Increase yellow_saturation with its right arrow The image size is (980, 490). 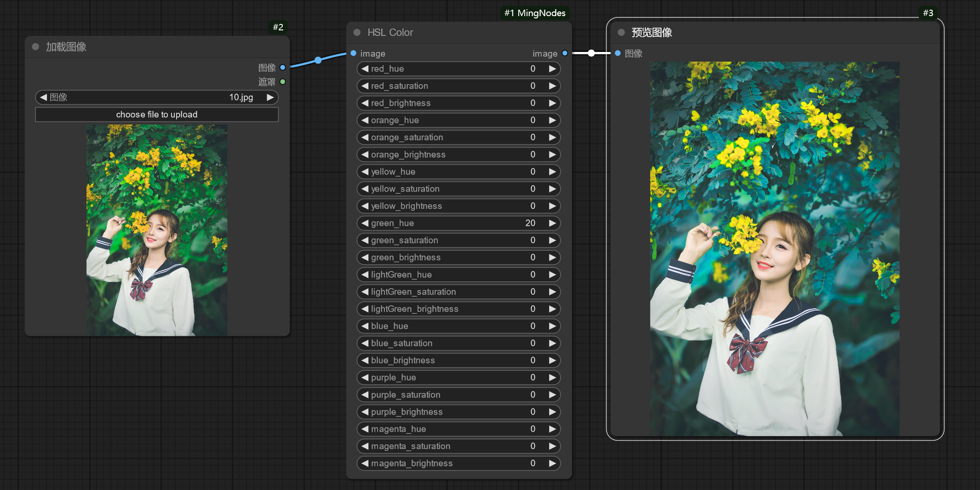coord(552,189)
